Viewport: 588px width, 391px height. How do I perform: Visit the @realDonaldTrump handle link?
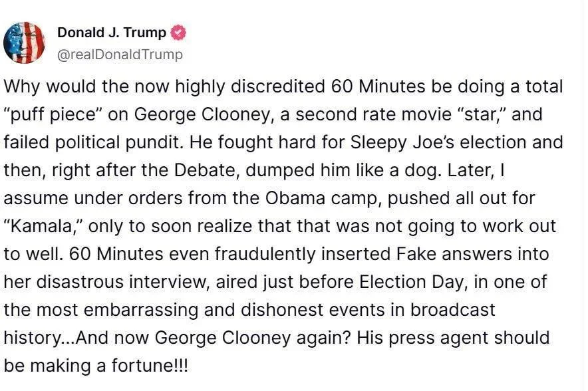[x=120, y=55]
